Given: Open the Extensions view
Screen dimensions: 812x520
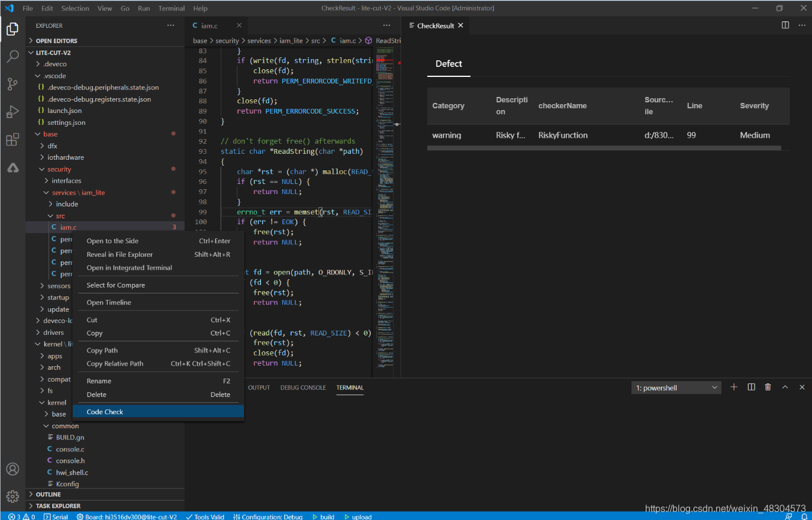Looking at the screenshot, I should coord(12,140).
